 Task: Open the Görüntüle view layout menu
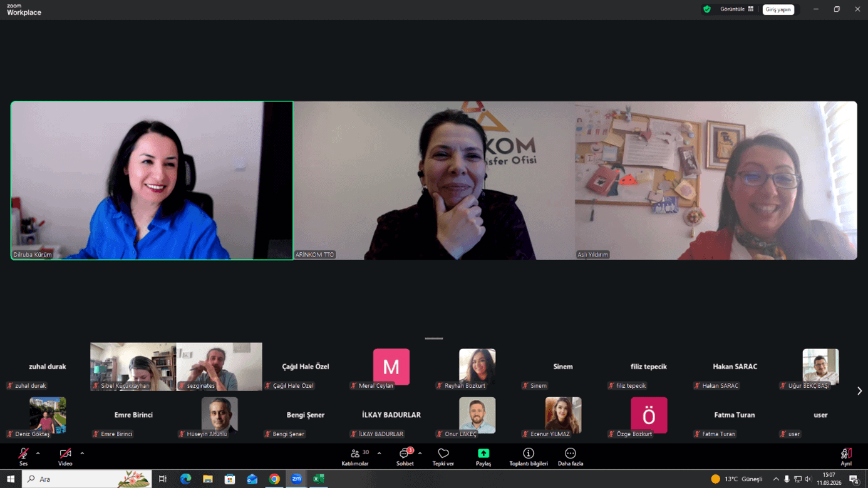pyautogui.click(x=736, y=9)
